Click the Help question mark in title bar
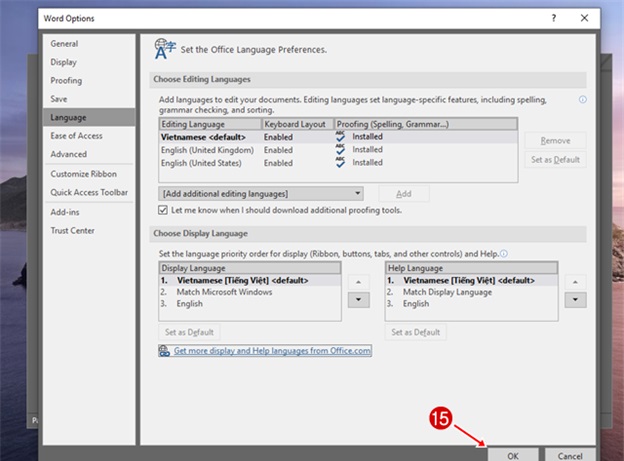This screenshot has width=624, height=461. coord(553,19)
